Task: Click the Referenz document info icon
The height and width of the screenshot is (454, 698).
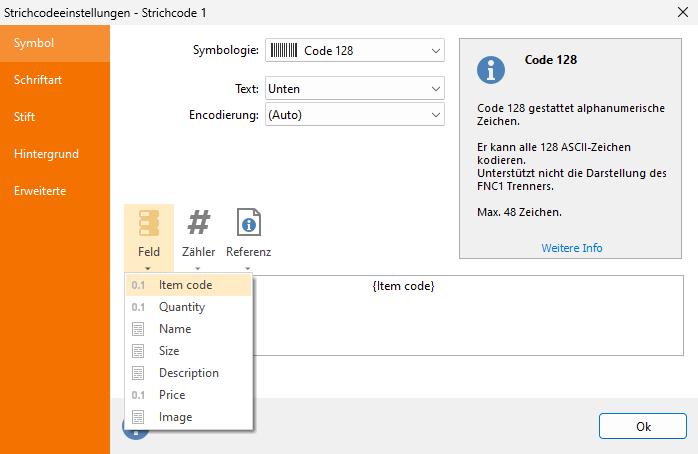Action: 248,222
